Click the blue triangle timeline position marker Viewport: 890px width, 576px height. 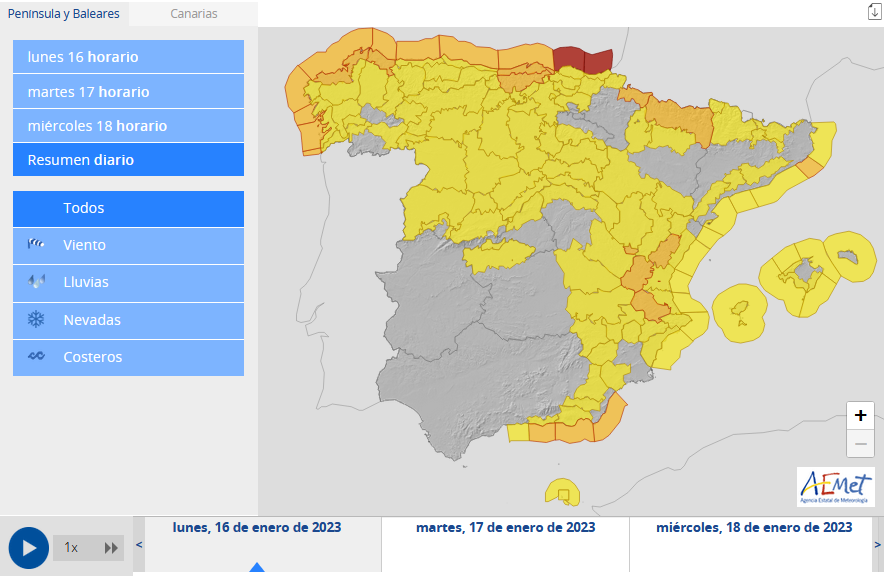pos(257,567)
